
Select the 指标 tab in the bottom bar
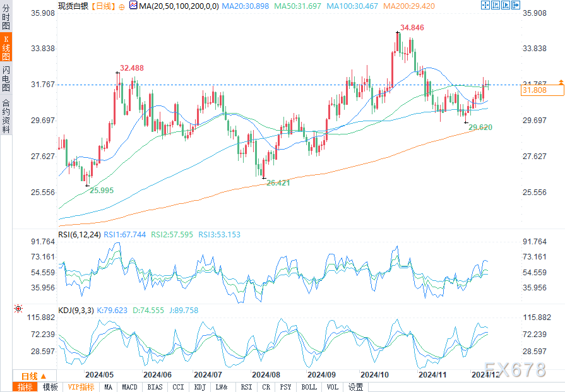coord(25,387)
